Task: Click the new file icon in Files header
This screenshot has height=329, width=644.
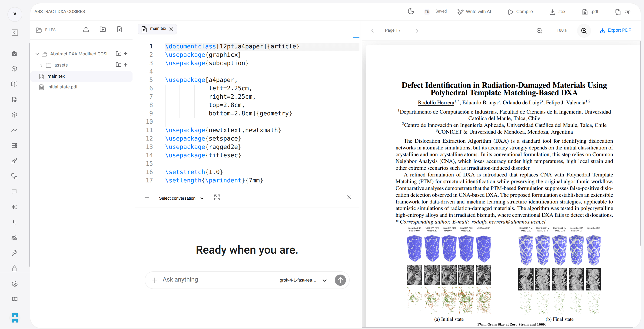Action: pos(120,30)
